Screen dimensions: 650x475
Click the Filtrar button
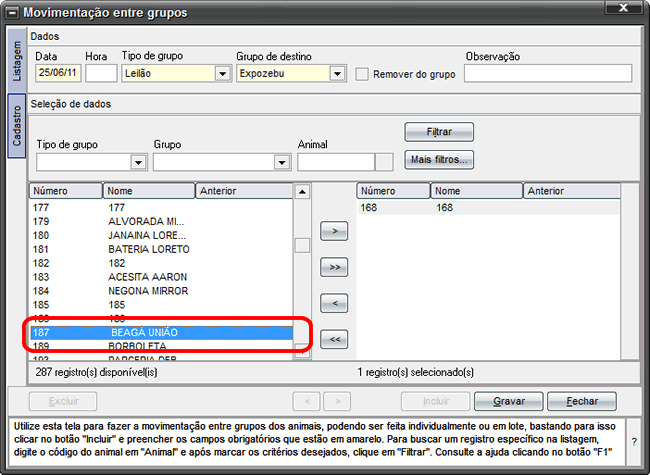pos(439,132)
